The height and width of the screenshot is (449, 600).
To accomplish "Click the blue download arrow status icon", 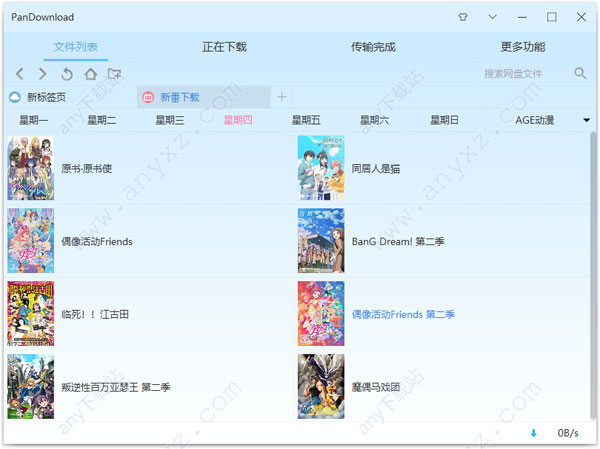I will pyautogui.click(x=533, y=433).
